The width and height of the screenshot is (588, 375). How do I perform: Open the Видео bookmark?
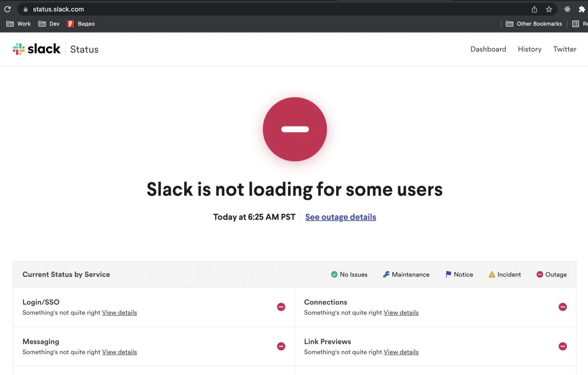[81, 24]
